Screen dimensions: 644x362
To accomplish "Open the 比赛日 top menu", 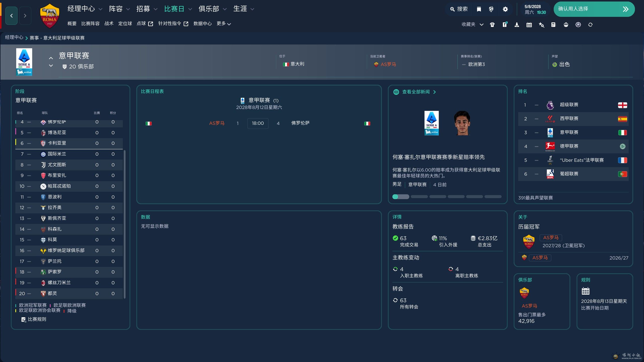I will [x=174, y=9].
